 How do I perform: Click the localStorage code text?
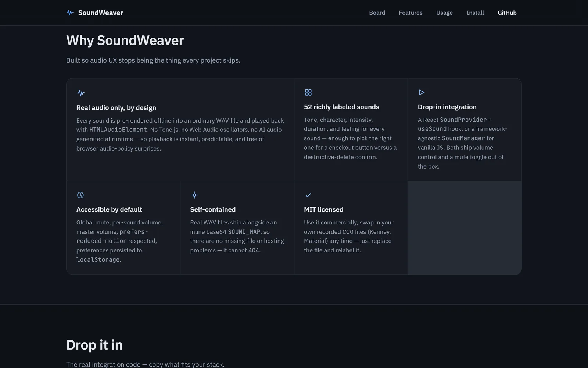point(98,259)
